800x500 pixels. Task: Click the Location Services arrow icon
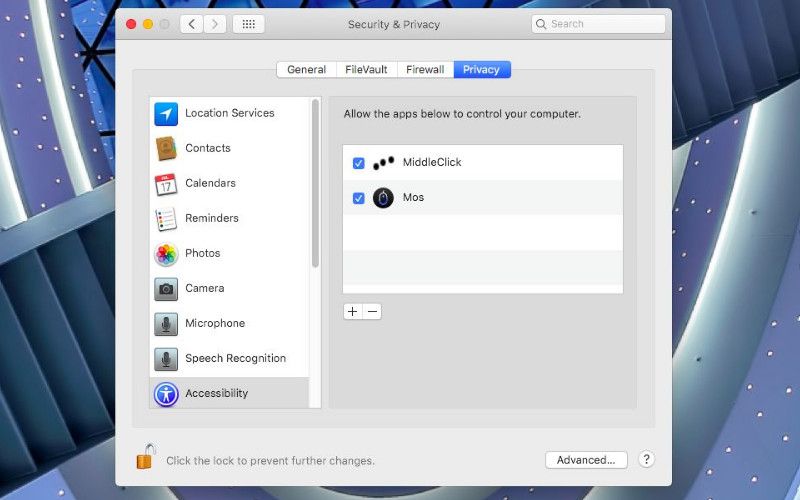[166, 113]
